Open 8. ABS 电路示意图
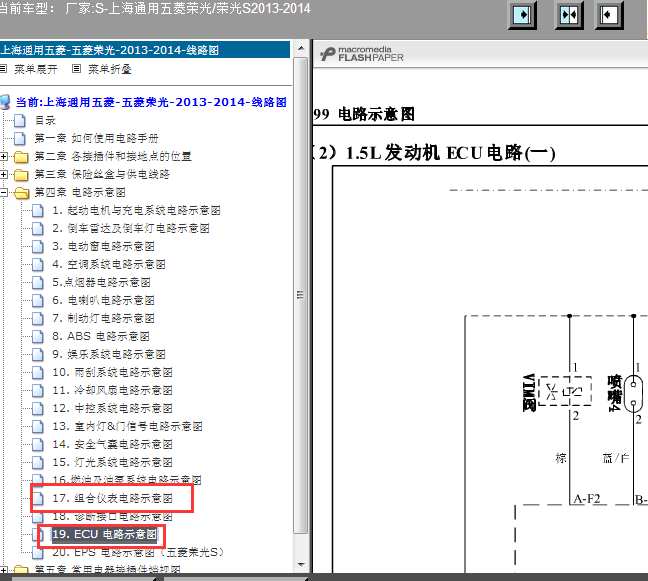The image size is (648, 581). point(101,336)
